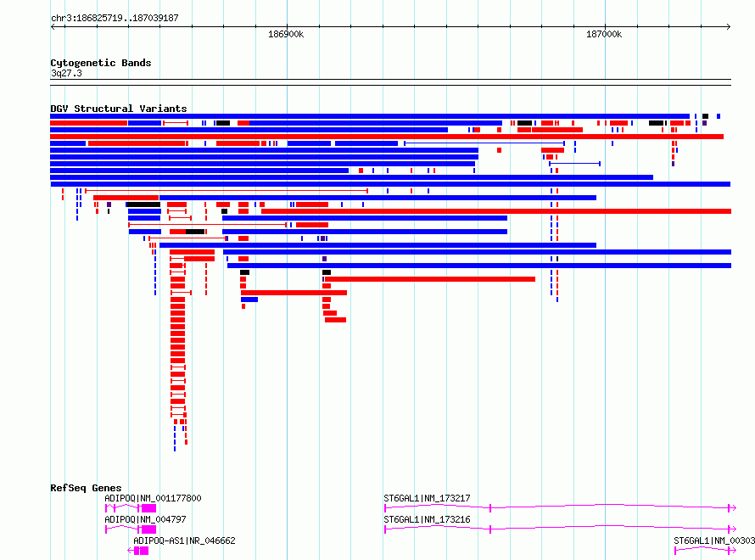Open the ADIPOQ-AS1|NR_046662 gene label

(x=184, y=540)
